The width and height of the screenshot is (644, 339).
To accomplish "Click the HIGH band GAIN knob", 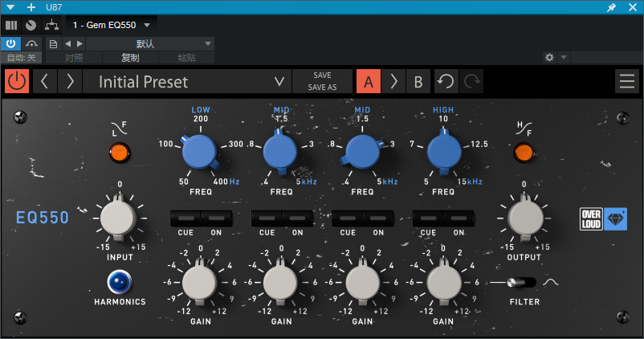I will (443, 283).
